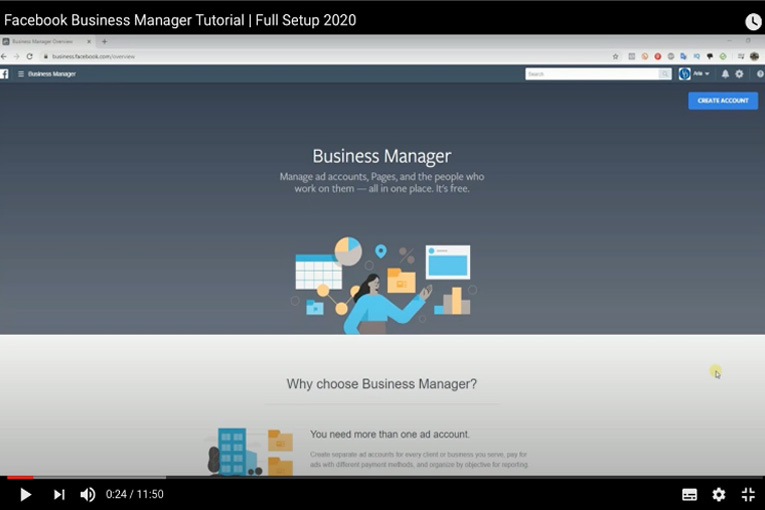Click the 'Business Manager' top bar label
The image size is (765, 510).
pyautogui.click(x=52, y=74)
